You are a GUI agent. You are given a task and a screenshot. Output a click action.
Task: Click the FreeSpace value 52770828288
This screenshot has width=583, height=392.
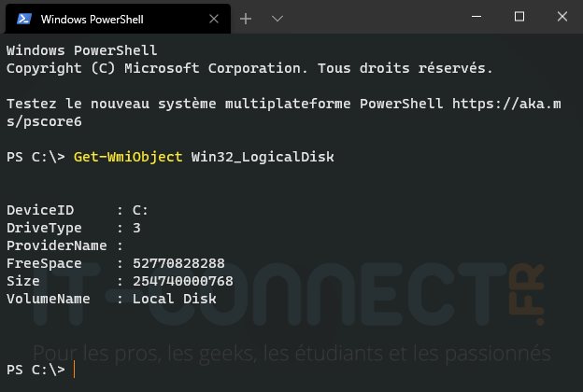point(178,263)
